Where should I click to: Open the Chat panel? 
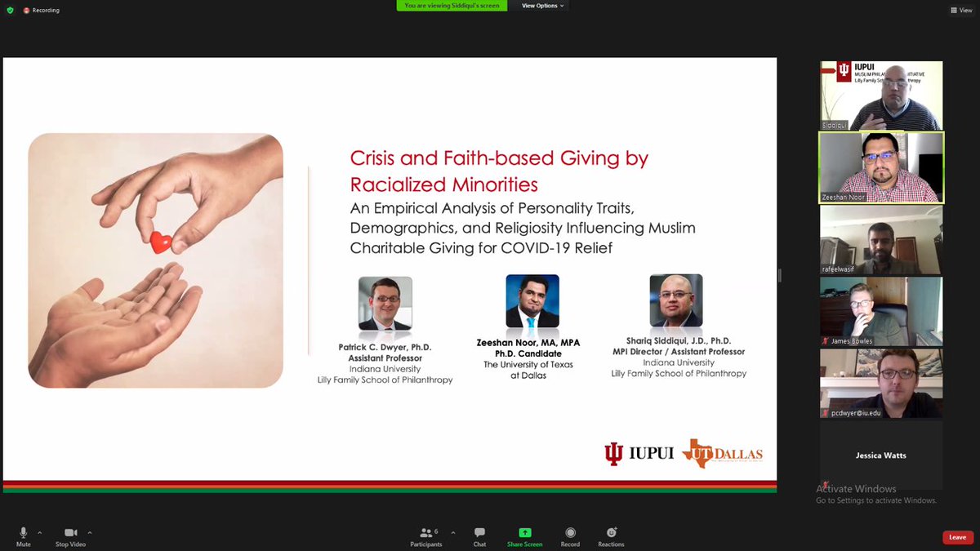[x=479, y=536]
